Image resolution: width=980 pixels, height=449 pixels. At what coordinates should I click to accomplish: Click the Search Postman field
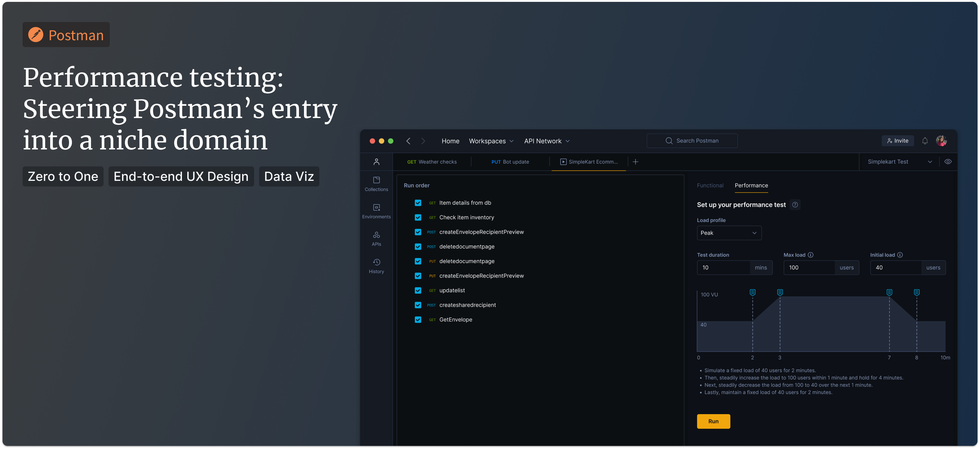(x=692, y=141)
